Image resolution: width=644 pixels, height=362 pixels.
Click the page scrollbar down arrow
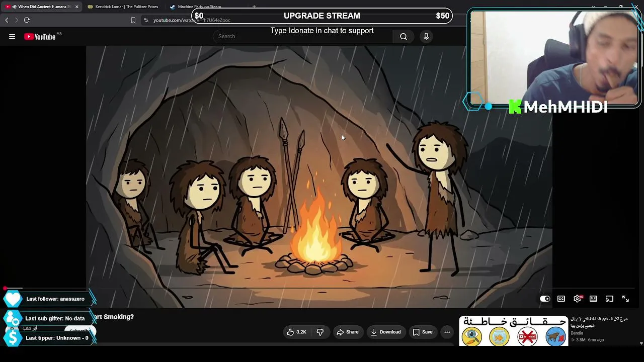(x=641, y=343)
